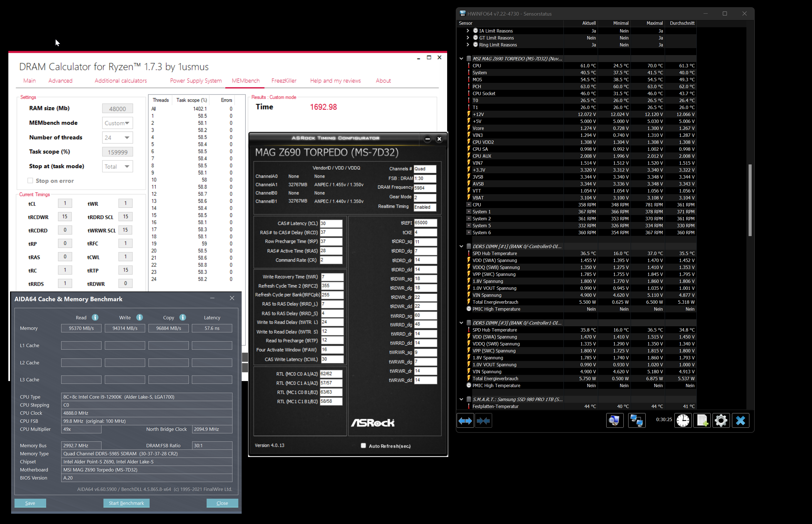Image resolution: width=812 pixels, height=524 pixels.
Task: Expand the IA Limit Reasons tree item
Action: pyautogui.click(x=468, y=31)
